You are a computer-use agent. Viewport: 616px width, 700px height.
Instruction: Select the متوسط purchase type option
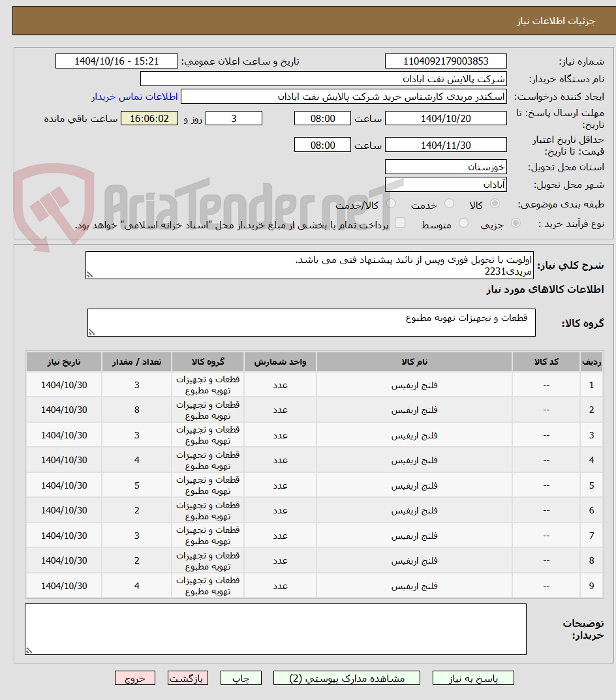[x=463, y=223]
